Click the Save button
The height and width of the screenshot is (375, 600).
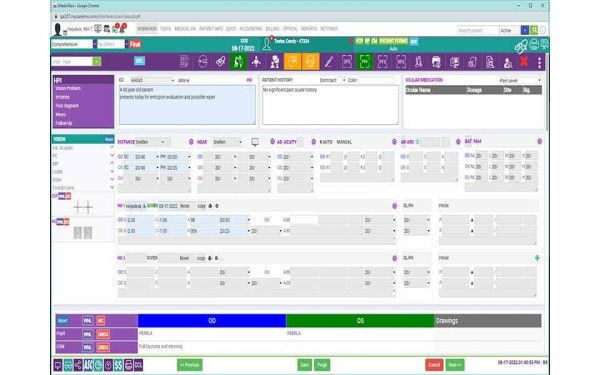tap(305, 365)
